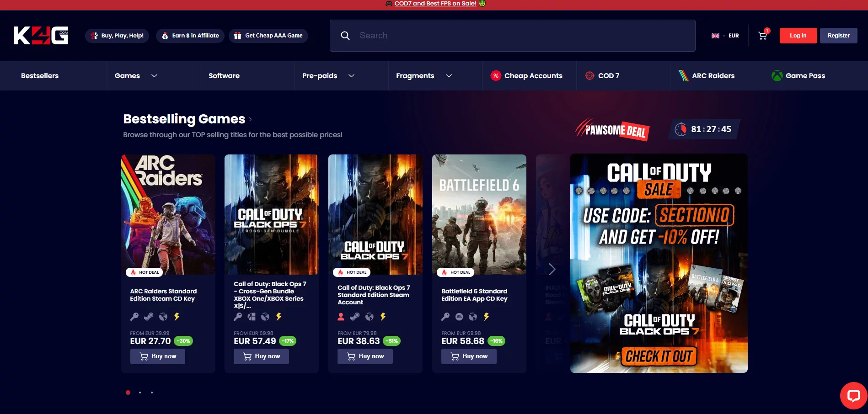Buy now the Black Ops 7 Steam Account
Viewport: 868px width, 414px height.
365,356
